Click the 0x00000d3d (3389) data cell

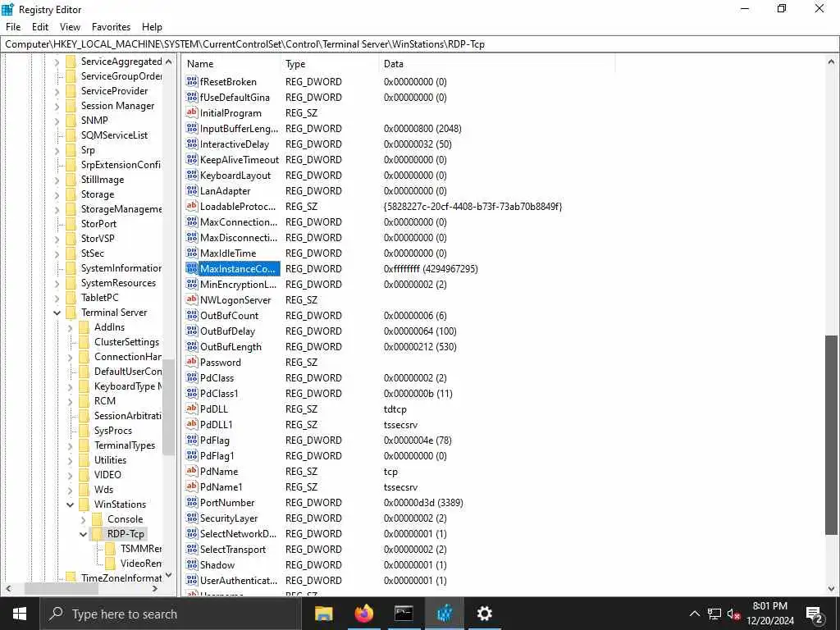point(423,503)
